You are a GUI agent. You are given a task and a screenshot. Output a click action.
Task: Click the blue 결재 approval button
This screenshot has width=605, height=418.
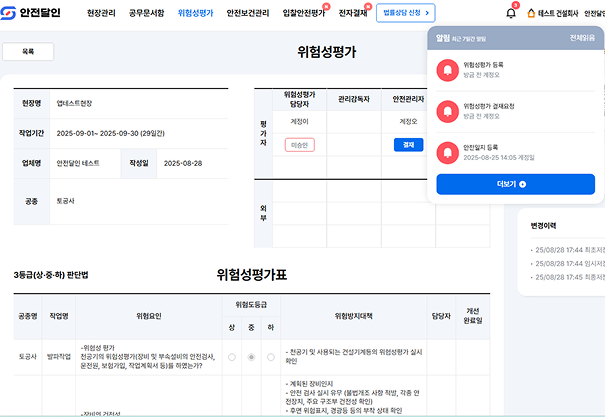tap(408, 145)
